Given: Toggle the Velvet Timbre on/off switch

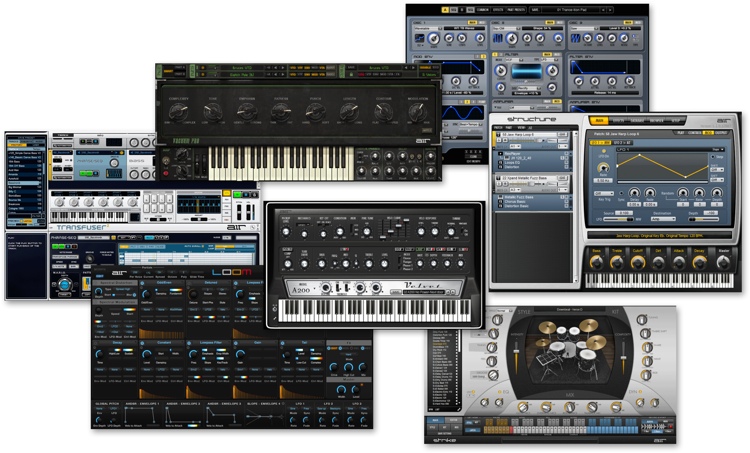Looking at the screenshot, I should click(464, 232).
